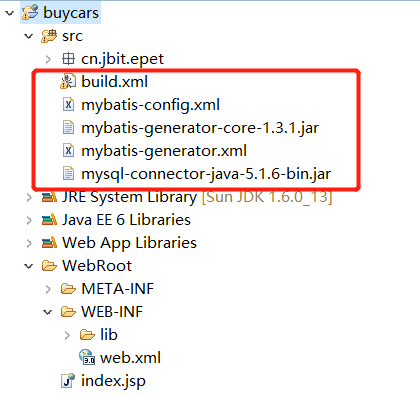Viewport: 420px width, 396px height.
Task: Select the META-INF folder label
Action: [117, 289]
